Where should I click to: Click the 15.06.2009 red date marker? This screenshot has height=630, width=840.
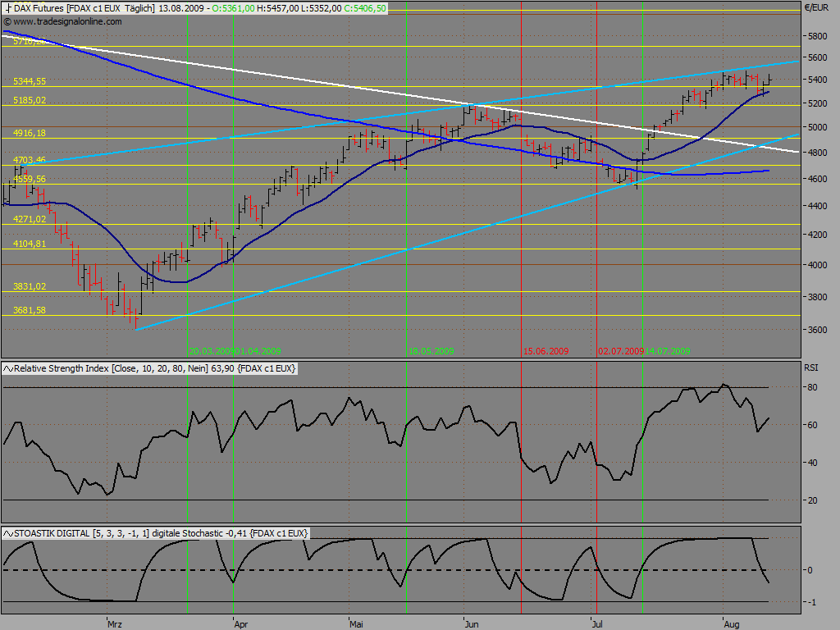point(546,351)
